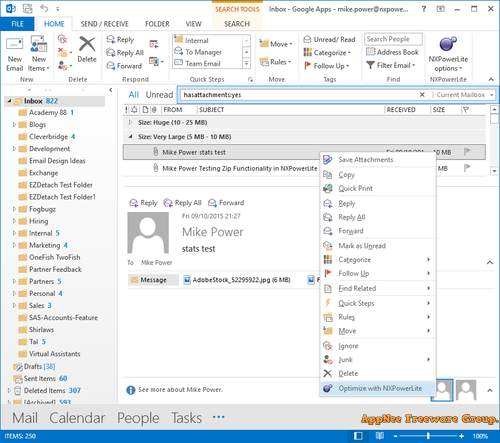500x443 pixels.
Task: Open the New Items icon
Action: [39, 44]
